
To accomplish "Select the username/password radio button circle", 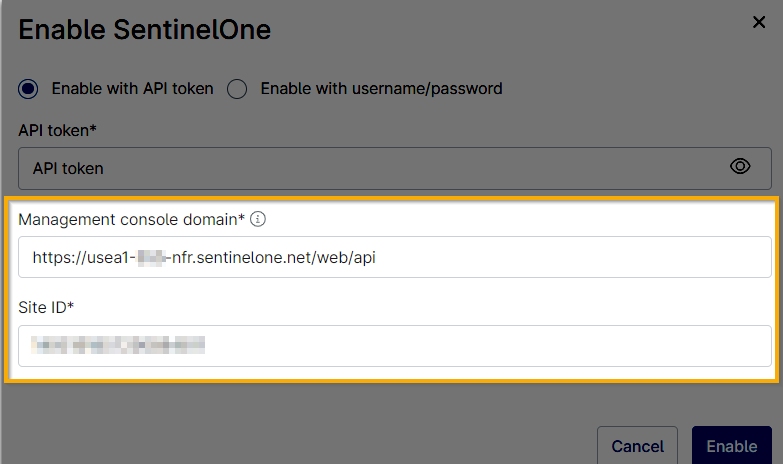I will click(x=237, y=88).
